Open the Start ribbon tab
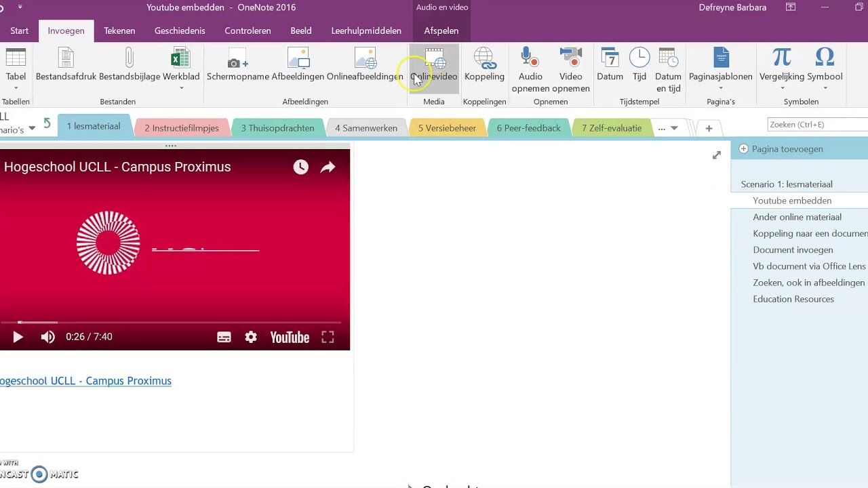The height and width of the screenshot is (488, 868). 19,30
